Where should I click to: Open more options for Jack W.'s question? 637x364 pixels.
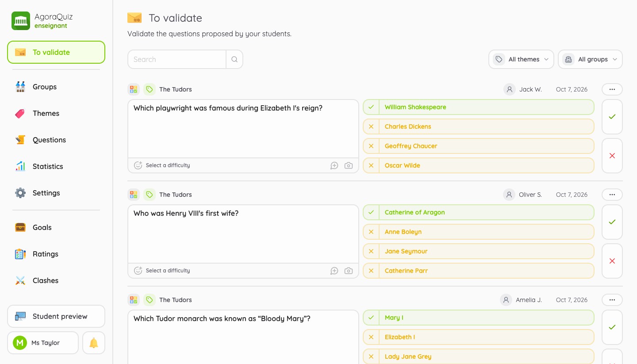612,89
